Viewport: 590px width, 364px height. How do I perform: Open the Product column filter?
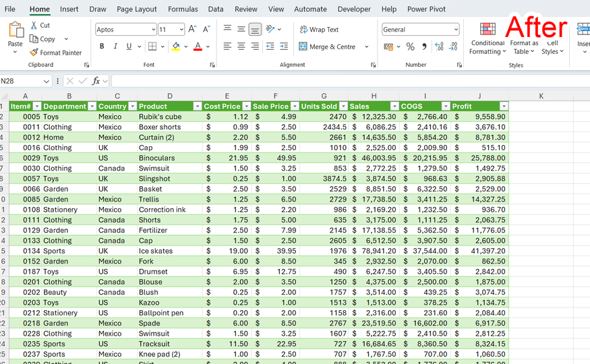pos(197,107)
